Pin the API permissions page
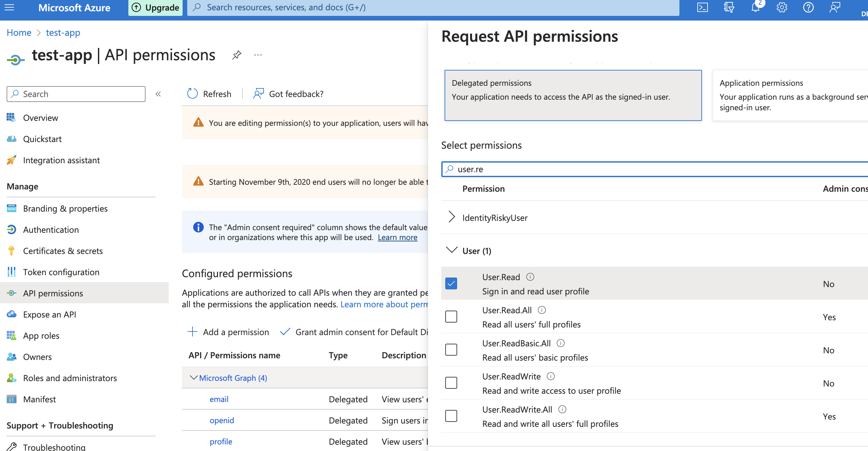The width and height of the screenshot is (868, 451). (237, 55)
